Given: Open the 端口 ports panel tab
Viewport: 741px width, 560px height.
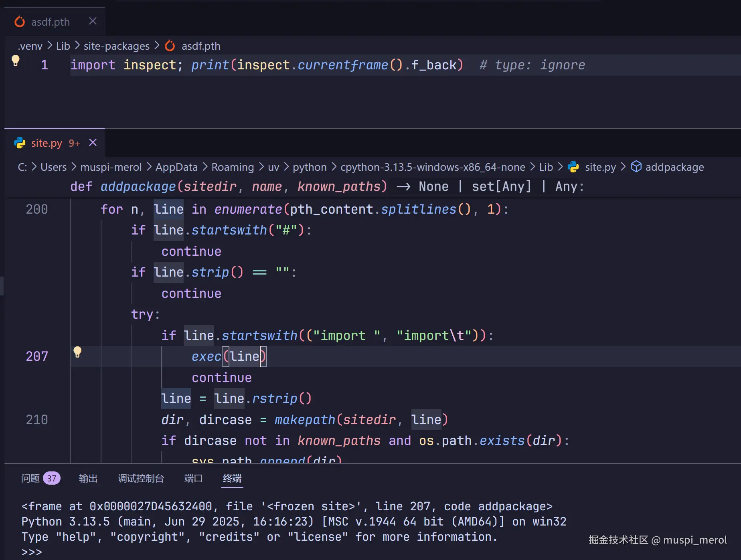Looking at the screenshot, I should point(193,478).
